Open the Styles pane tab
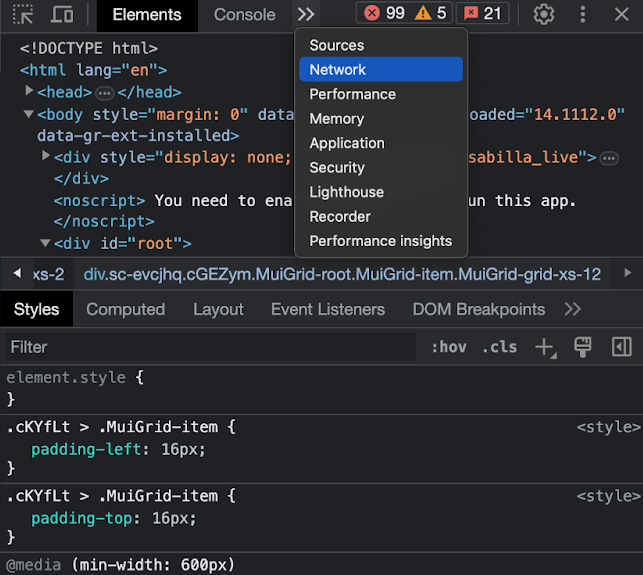The width and height of the screenshot is (643, 575). click(x=36, y=309)
